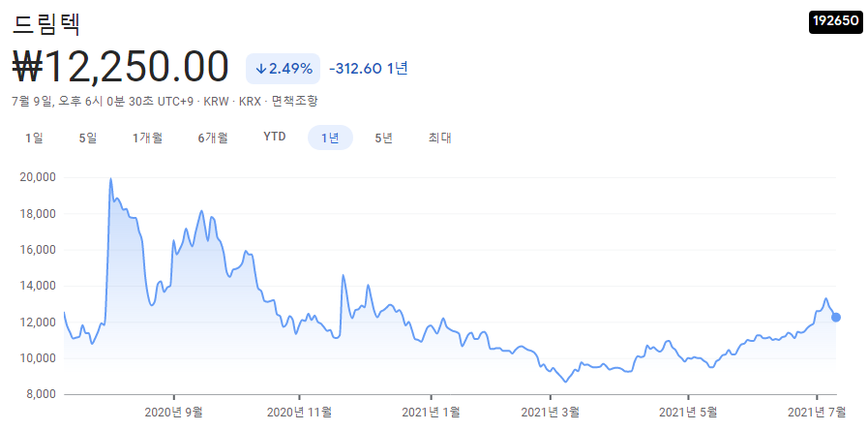Open the 면책조항 disclaimer link
The height and width of the screenshot is (430, 868).
[295, 102]
